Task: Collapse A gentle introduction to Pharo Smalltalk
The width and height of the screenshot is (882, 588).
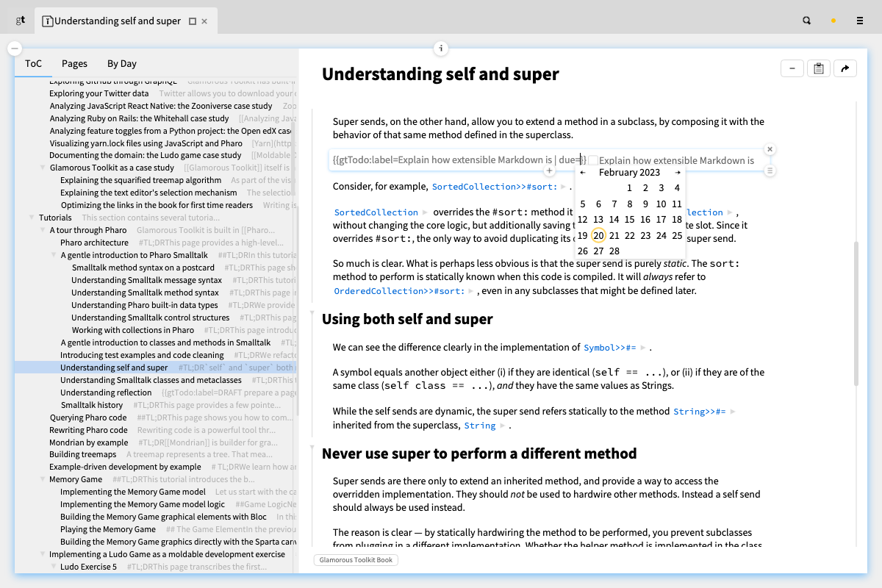Action: [x=54, y=255]
